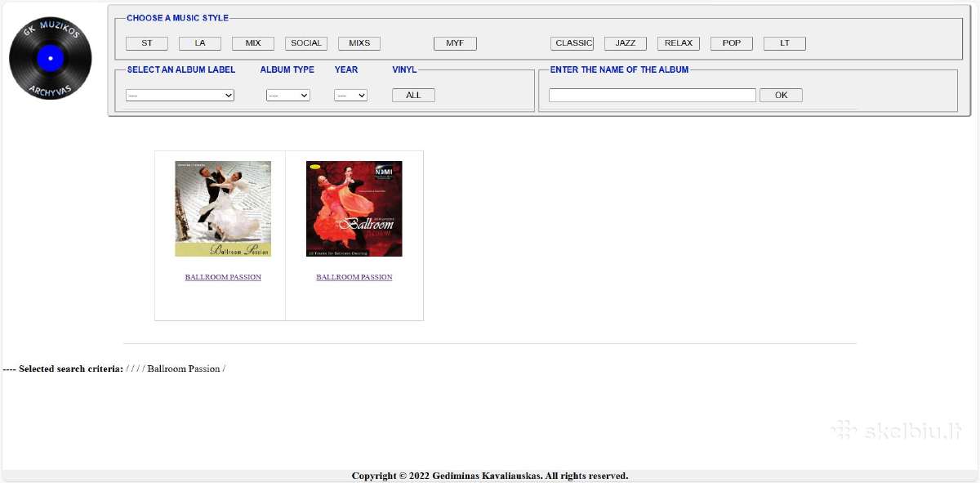The width and height of the screenshot is (980, 483).
Task: Choose the CLASSIC music style button
Action: click(x=572, y=43)
